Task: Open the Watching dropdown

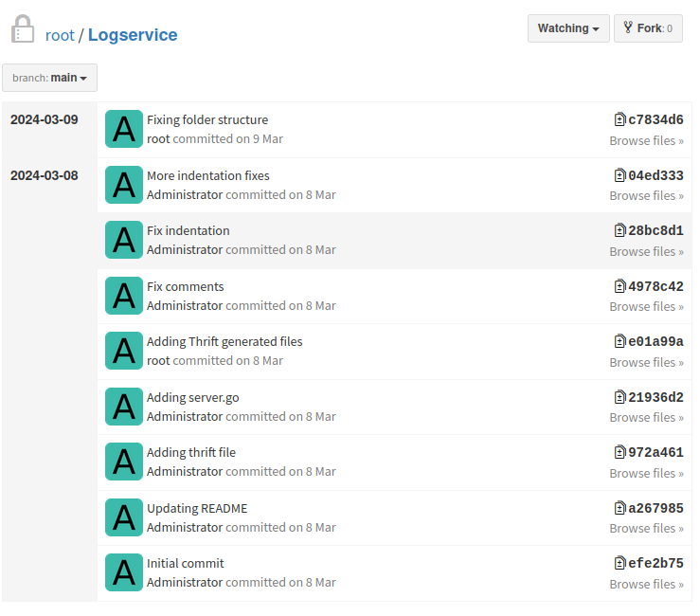Action: (x=567, y=28)
